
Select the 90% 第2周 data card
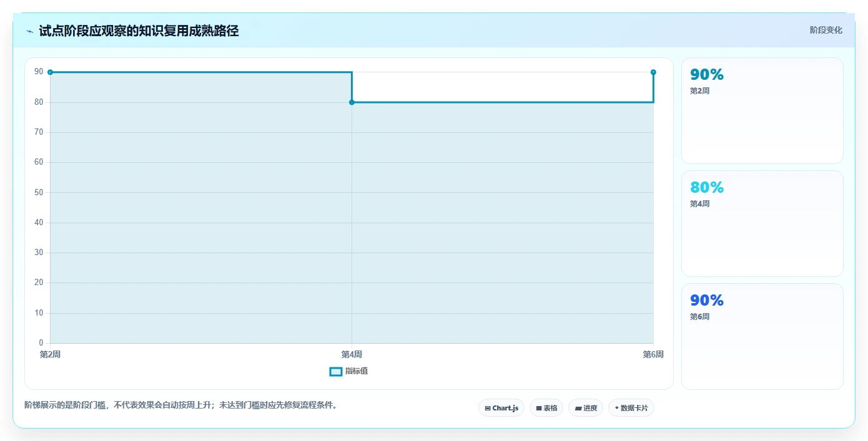pyautogui.click(x=762, y=110)
